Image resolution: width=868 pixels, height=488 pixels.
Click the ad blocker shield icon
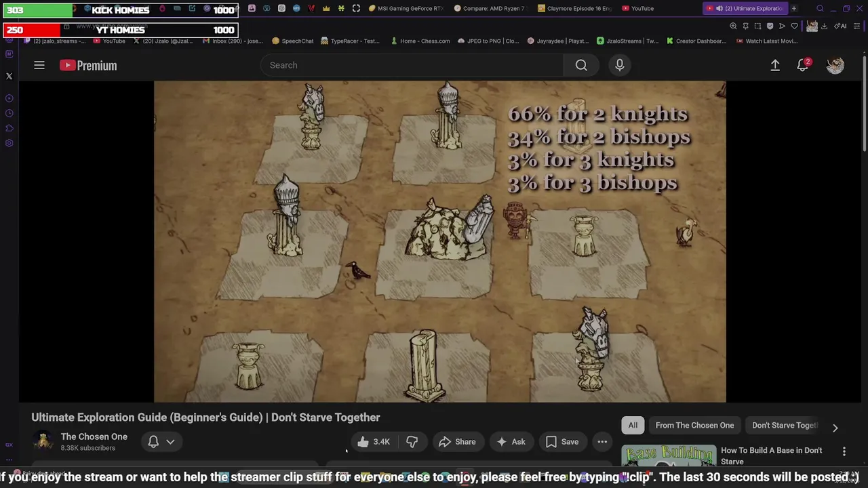[x=770, y=26]
